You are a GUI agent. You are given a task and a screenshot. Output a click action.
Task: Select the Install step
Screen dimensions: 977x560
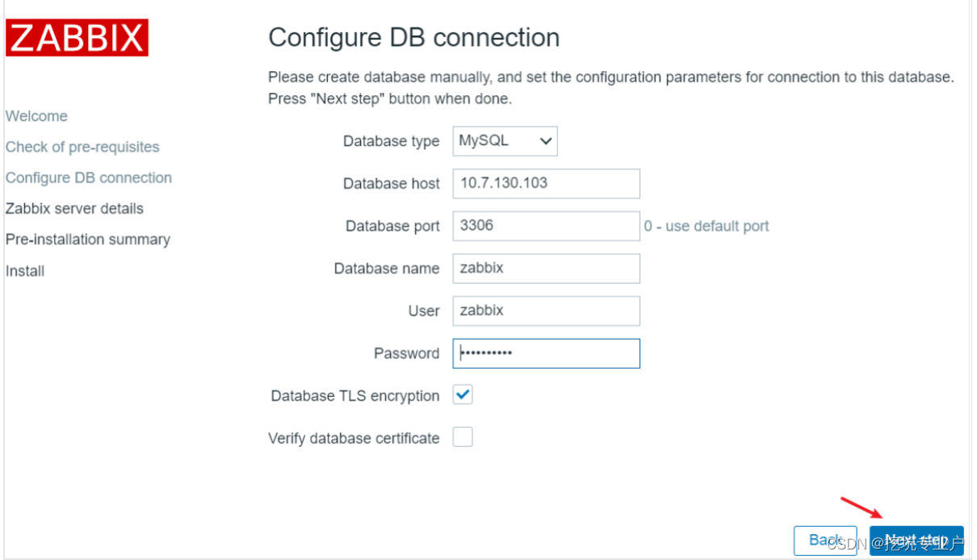[24, 270]
